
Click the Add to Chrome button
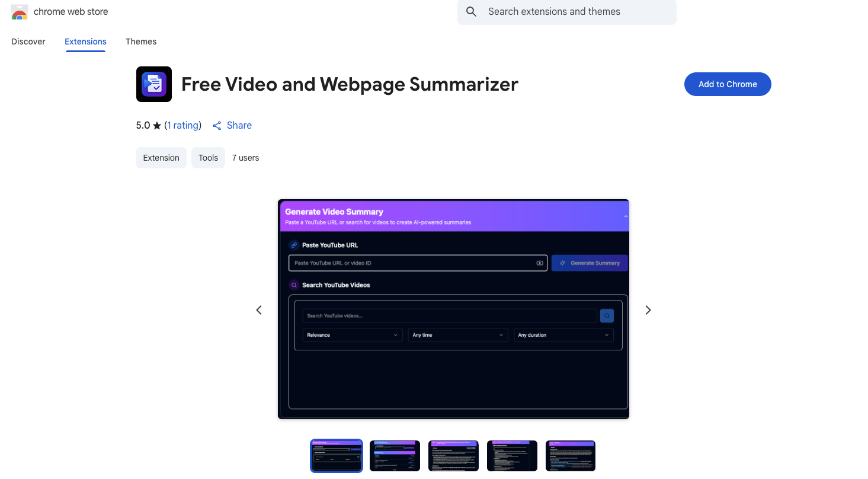point(727,84)
